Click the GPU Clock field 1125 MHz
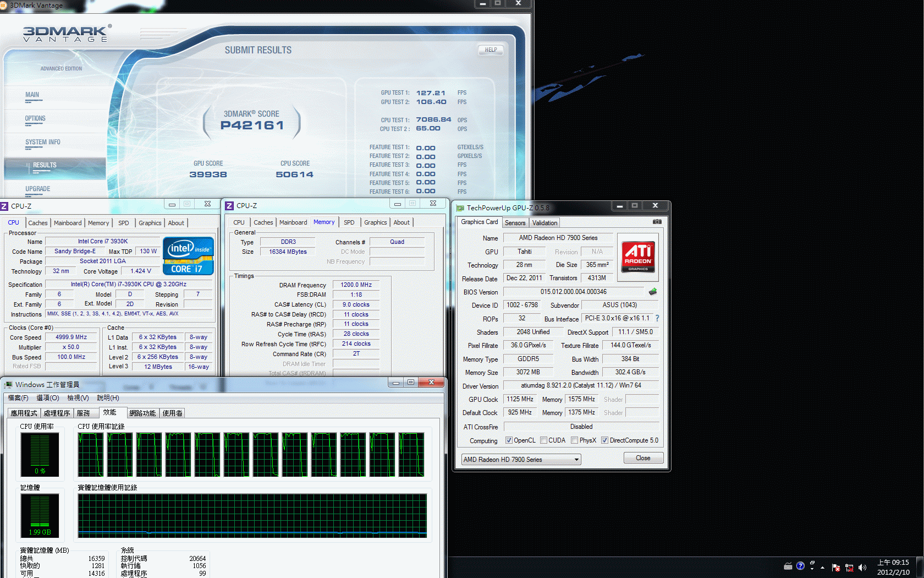Viewport: 924px width, 578px height. coord(520,399)
